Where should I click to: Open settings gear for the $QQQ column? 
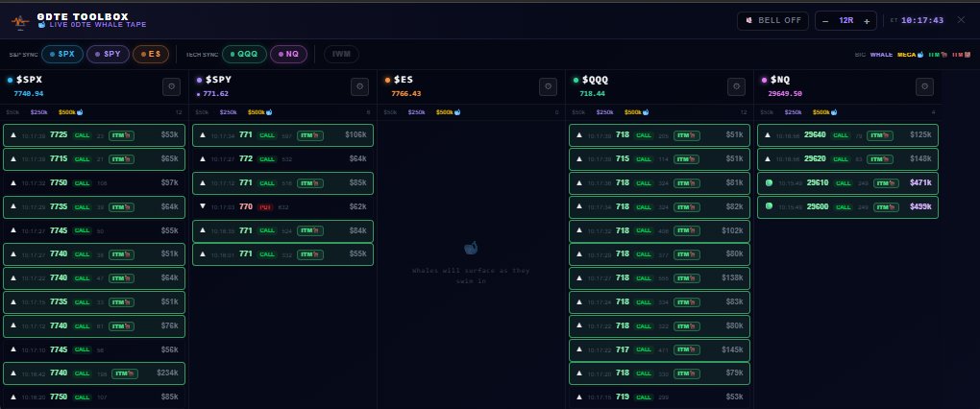pyautogui.click(x=736, y=86)
